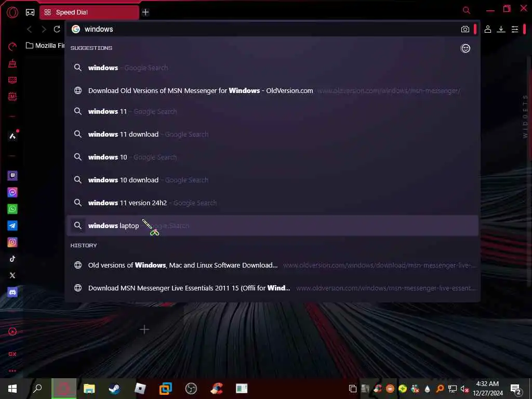532x399 pixels.
Task: Open the account profile icon
Action: (487, 29)
